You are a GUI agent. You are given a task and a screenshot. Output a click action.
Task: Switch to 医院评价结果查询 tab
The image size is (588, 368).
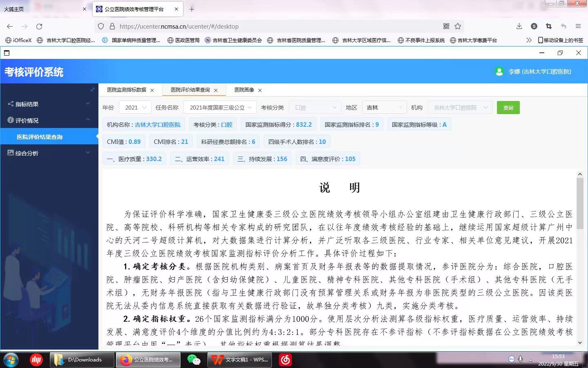click(190, 90)
